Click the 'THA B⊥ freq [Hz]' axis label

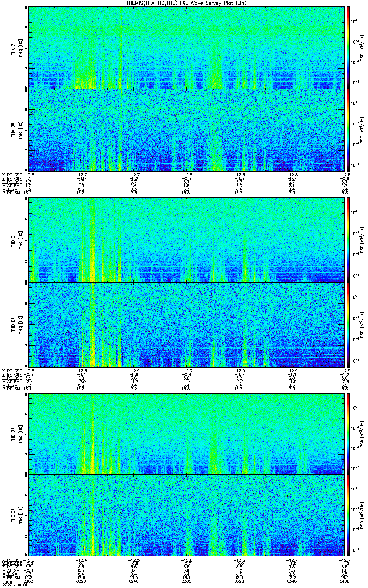pyautogui.click(x=16, y=48)
